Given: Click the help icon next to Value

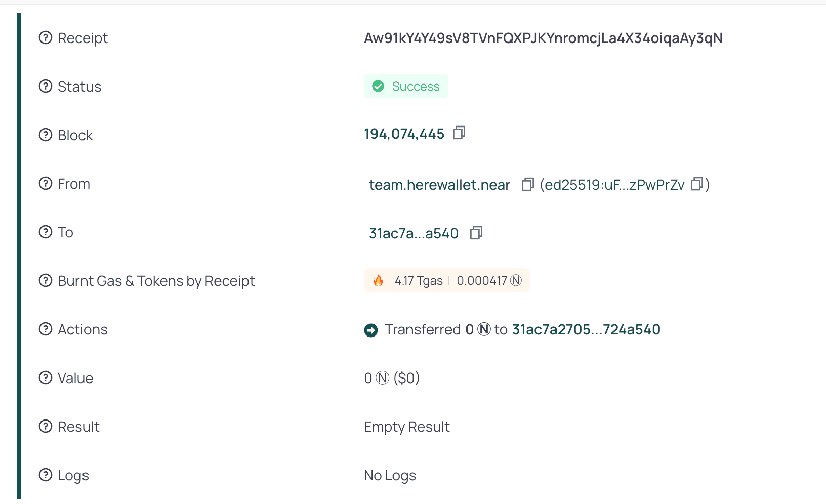Looking at the screenshot, I should (x=45, y=377).
